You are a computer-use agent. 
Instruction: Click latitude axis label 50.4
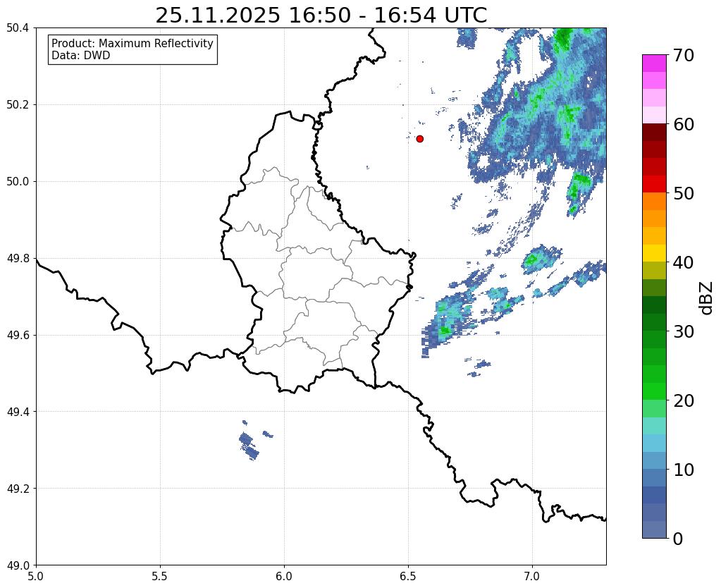point(18,28)
